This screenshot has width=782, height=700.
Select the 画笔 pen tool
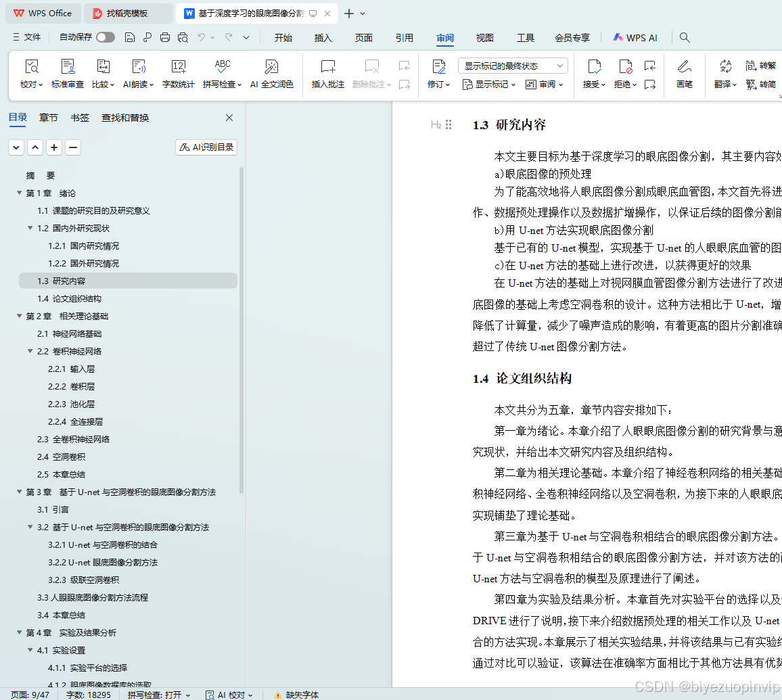[685, 74]
